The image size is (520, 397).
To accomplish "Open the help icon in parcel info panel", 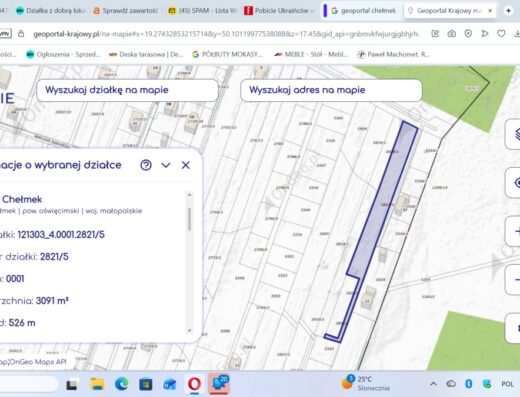I will point(146,165).
